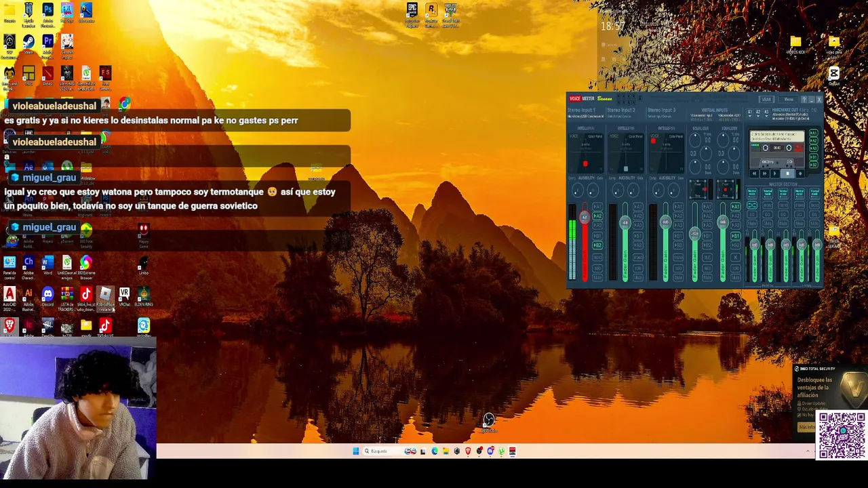Toggle solo on Stereo Input 2
The width and height of the screenshot is (868, 488).
[638, 267]
